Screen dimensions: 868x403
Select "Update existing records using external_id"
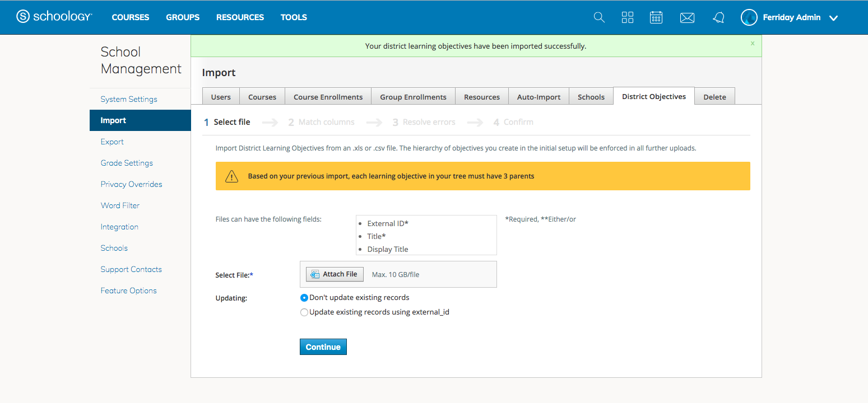click(304, 312)
